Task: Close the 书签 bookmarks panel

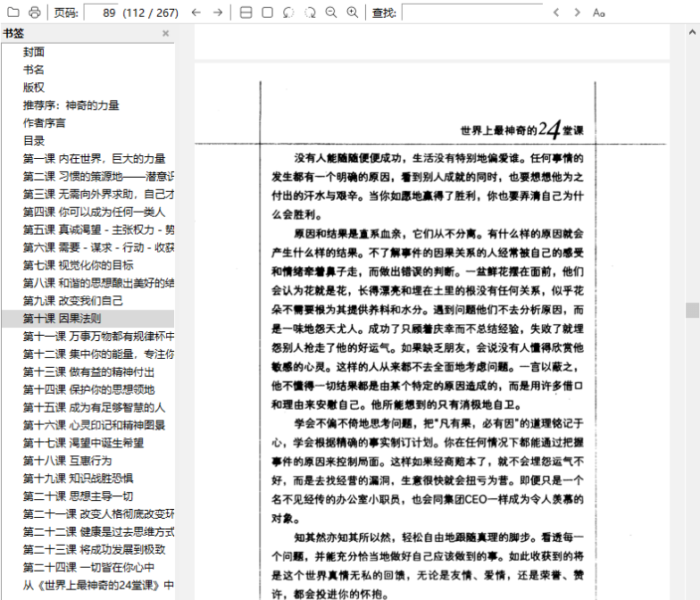Action: [165, 34]
